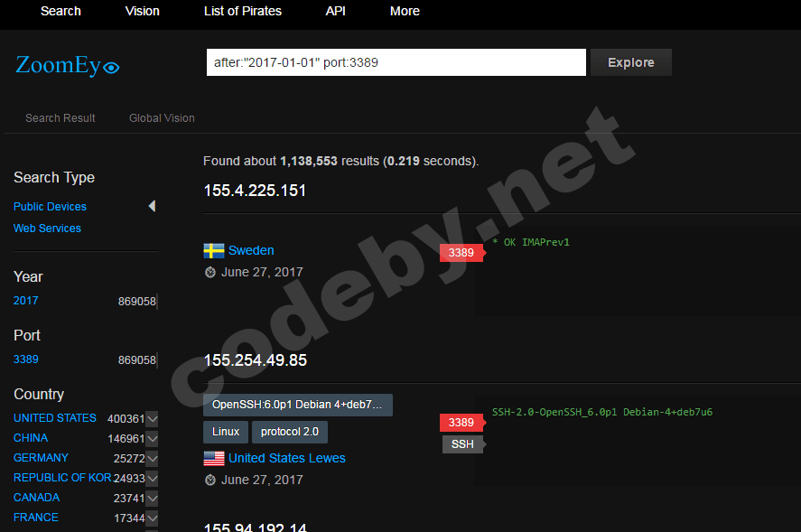Click the United States flag icon
This screenshot has width=801, height=532.
tap(213, 459)
